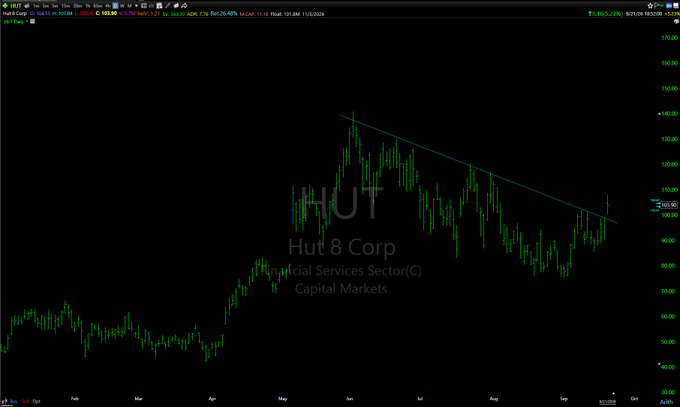Click the Ret.26.48% value
The width and height of the screenshot is (680, 407).
(224, 13)
